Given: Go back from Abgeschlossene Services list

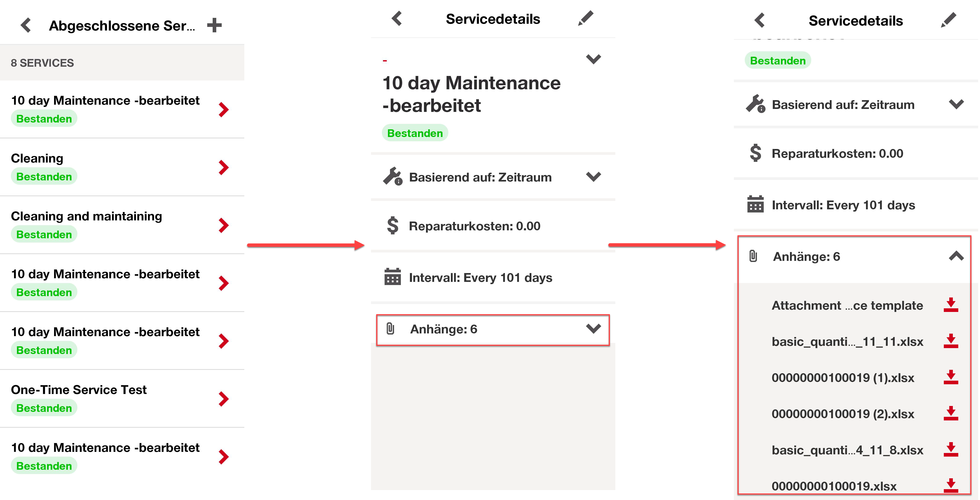Looking at the screenshot, I should coord(26,26).
